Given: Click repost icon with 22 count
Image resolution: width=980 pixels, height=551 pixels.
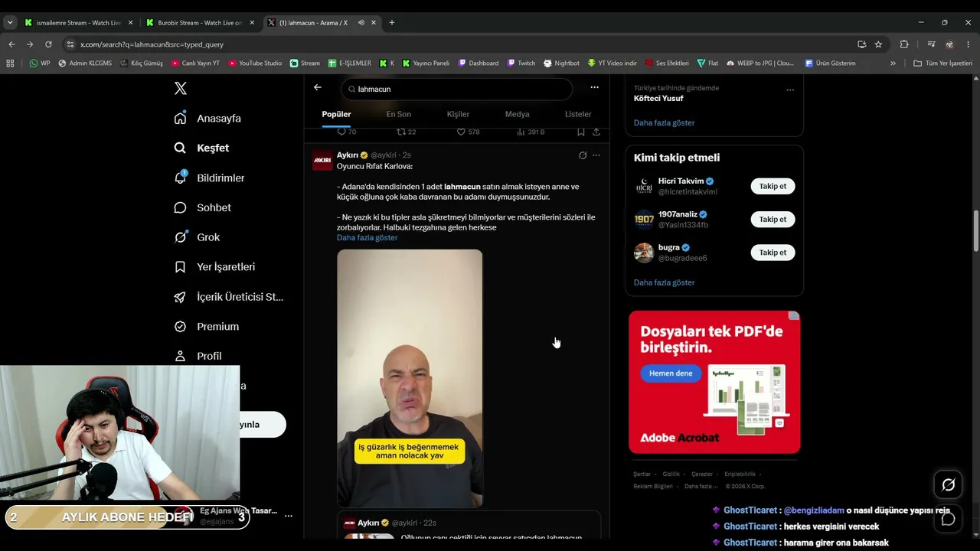Looking at the screenshot, I should (x=406, y=132).
